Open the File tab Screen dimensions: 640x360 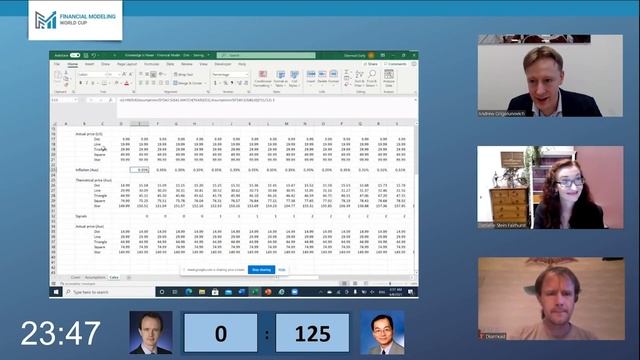pyautogui.click(x=57, y=64)
